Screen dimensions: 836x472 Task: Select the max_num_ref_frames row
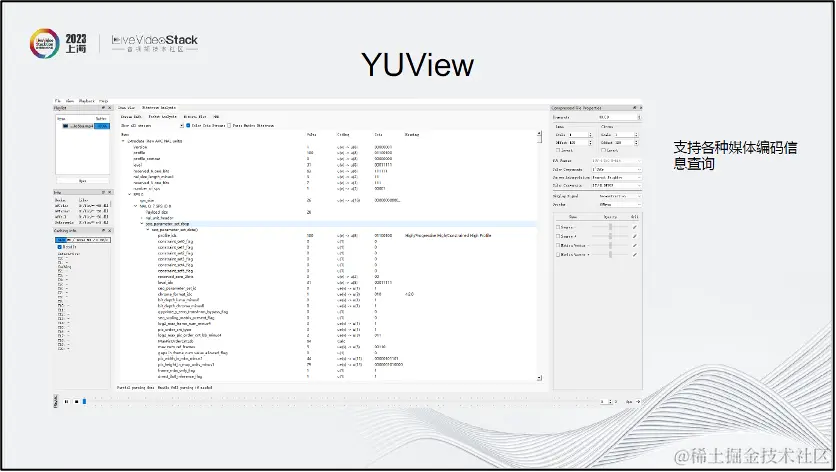tap(328, 347)
